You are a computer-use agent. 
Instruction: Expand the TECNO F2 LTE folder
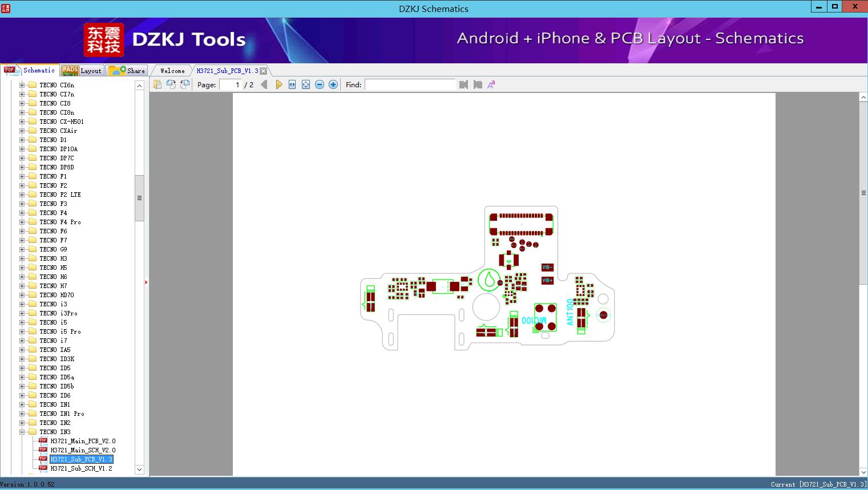click(22, 195)
